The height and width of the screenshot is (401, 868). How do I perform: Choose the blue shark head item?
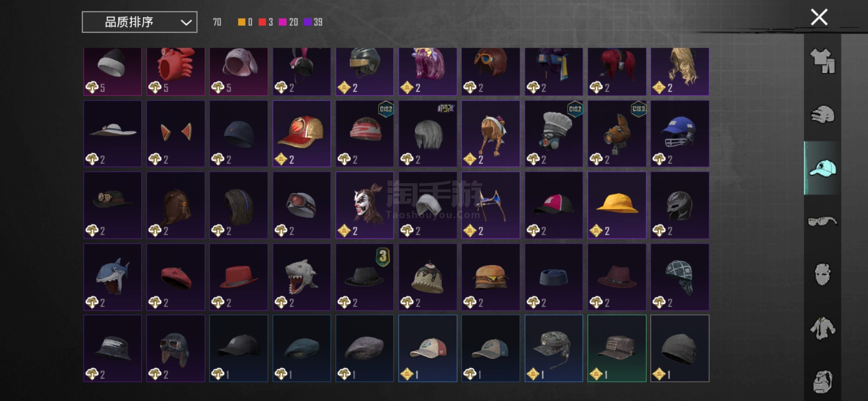(x=112, y=277)
